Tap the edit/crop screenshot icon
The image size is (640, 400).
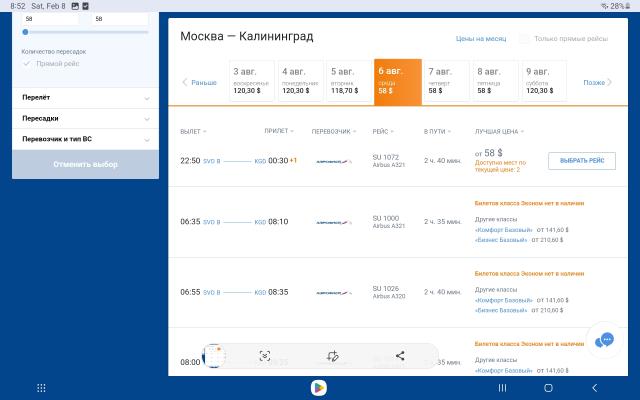pyautogui.click(x=333, y=356)
